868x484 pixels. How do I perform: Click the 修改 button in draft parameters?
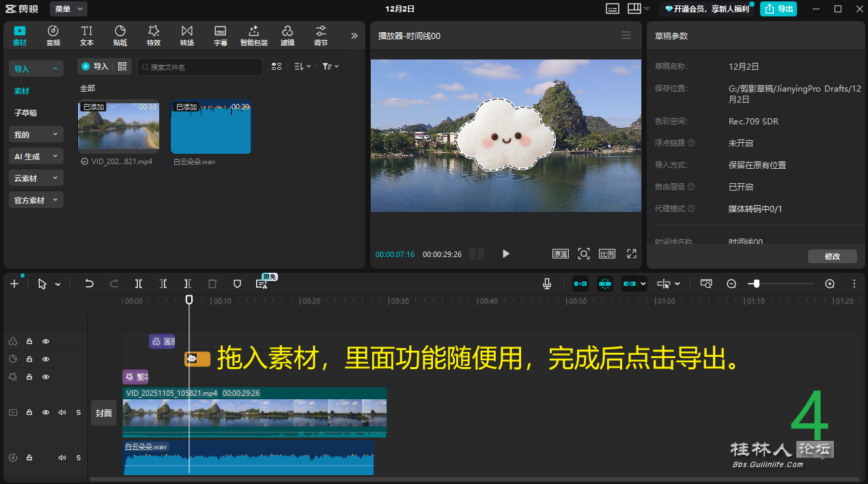tap(832, 256)
